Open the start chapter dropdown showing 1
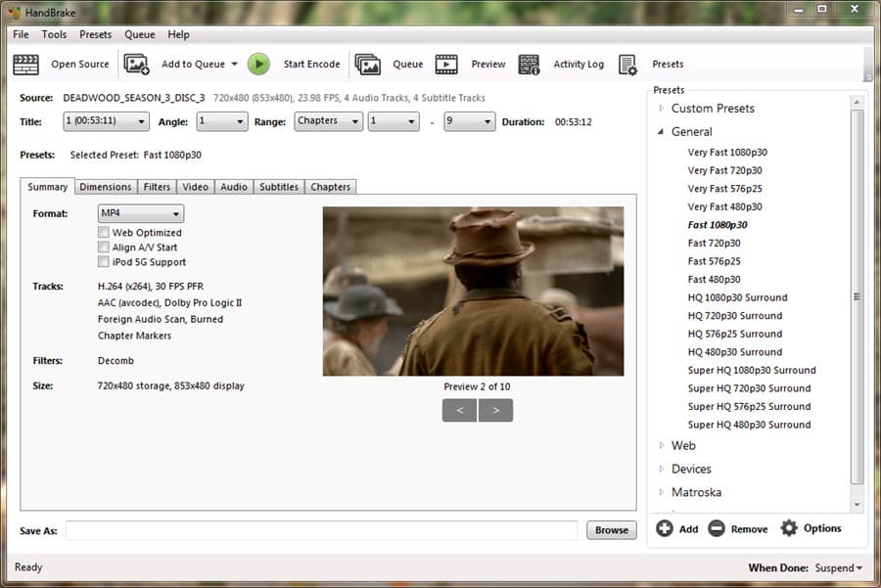 click(394, 121)
